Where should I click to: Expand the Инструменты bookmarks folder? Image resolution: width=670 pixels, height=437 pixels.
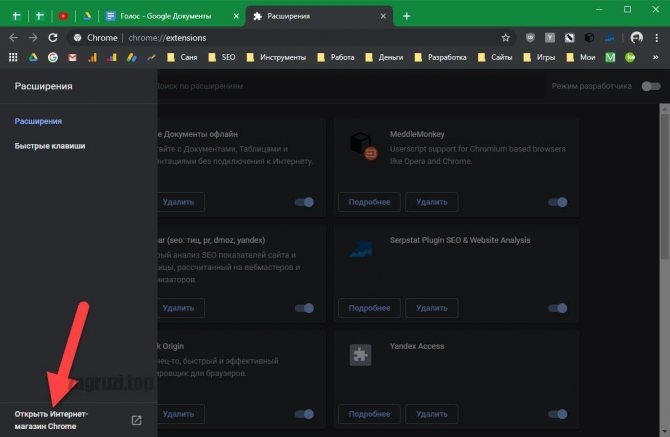pyautogui.click(x=276, y=57)
